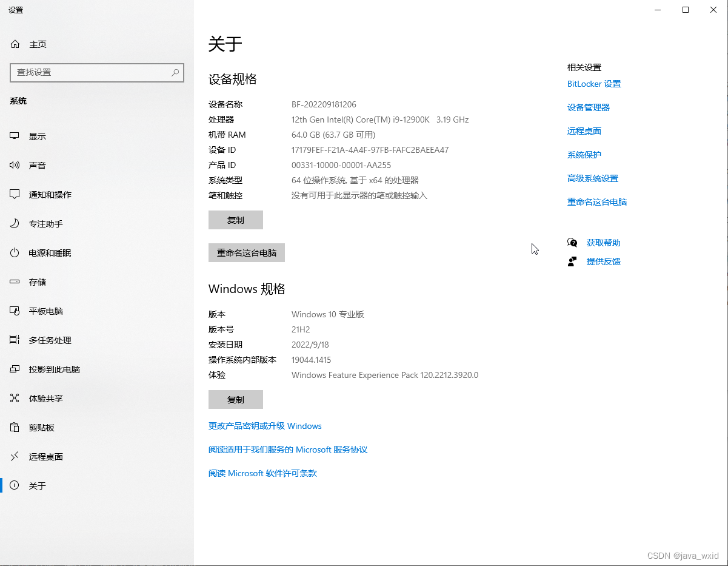
Task: Click the 远程桌面 remote desktop sidebar icon
Action: tap(15, 457)
